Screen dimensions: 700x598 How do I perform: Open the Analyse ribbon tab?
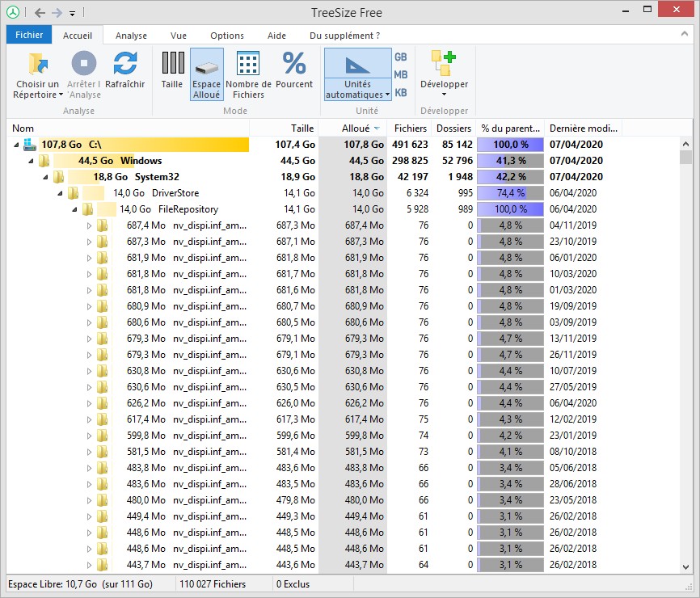coord(131,36)
